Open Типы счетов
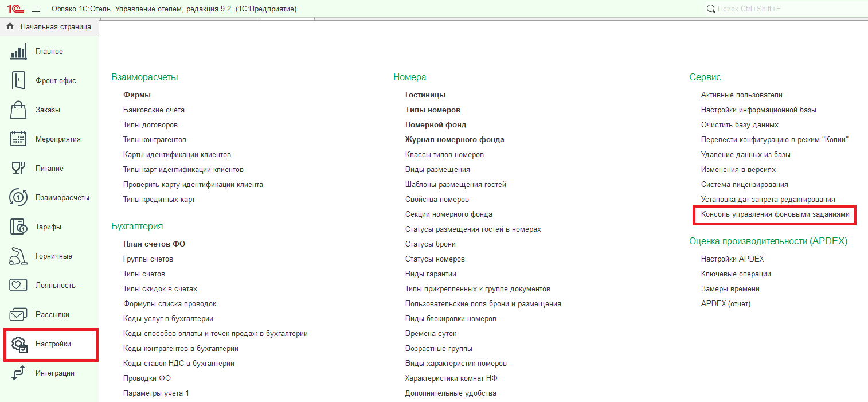The width and height of the screenshot is (868, 402). coord(144,274)
